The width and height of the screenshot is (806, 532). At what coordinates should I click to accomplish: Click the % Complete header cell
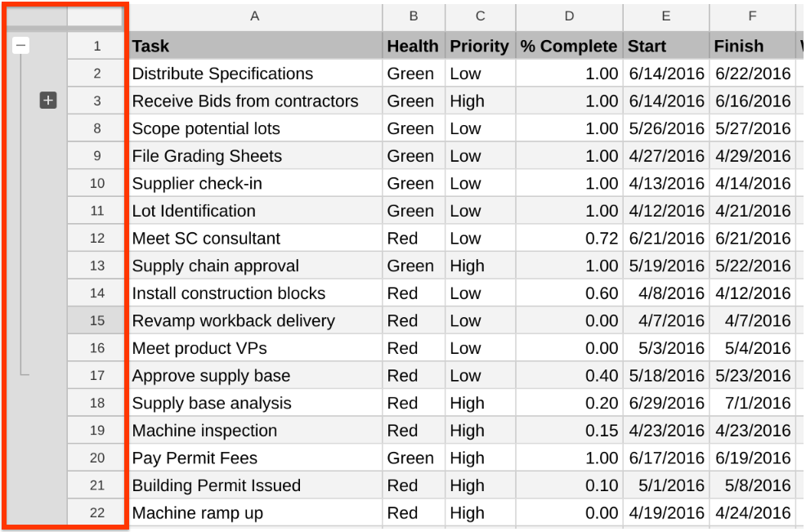click(x=568, y=46)
